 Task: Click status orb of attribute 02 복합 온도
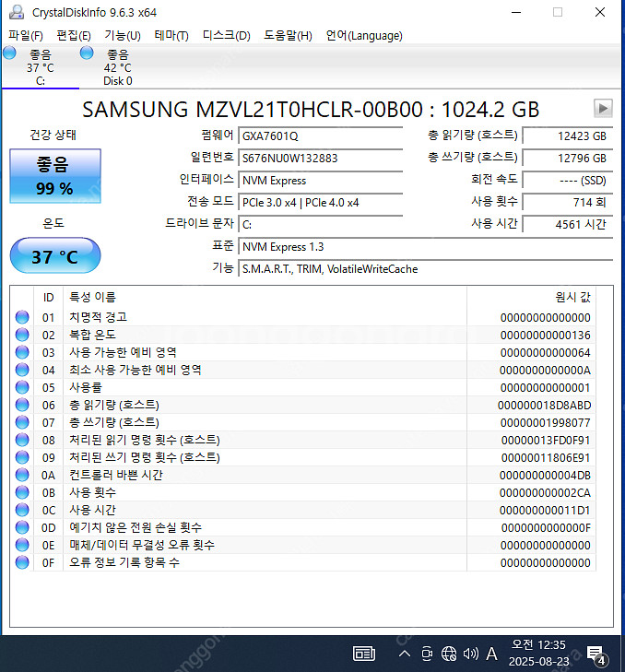[22, 335]
